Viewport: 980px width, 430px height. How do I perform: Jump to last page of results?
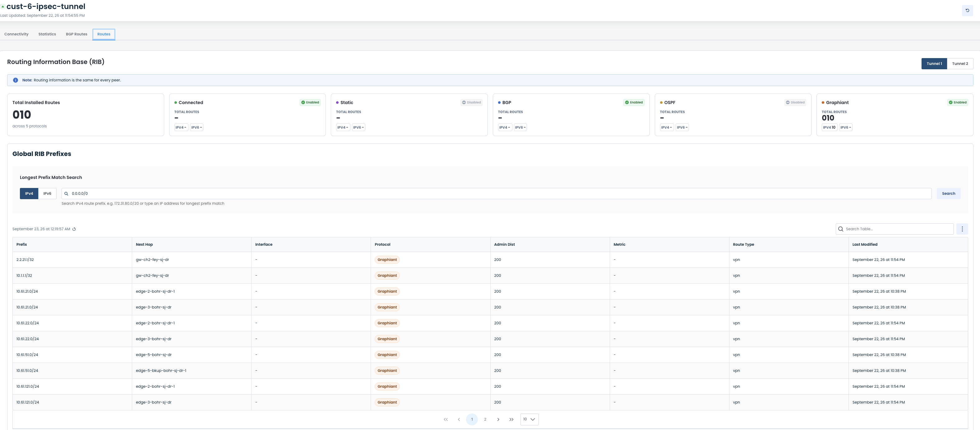point(511,419)
